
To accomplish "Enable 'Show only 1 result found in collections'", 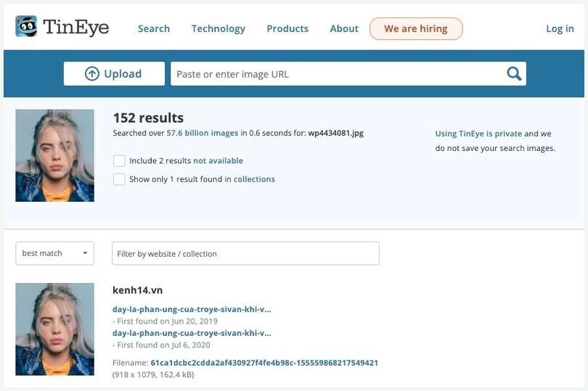I will [x=119, y=179].
